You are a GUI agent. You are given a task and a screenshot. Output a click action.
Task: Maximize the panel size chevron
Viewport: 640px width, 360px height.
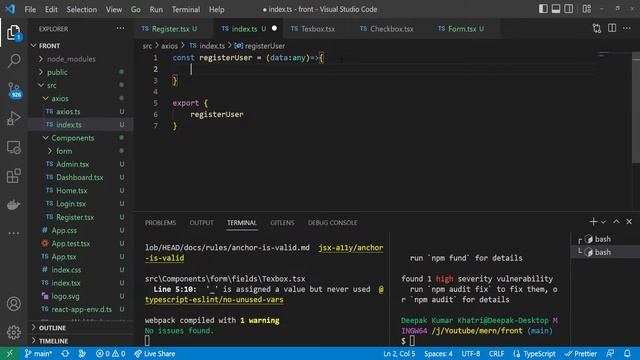(616, 222)
